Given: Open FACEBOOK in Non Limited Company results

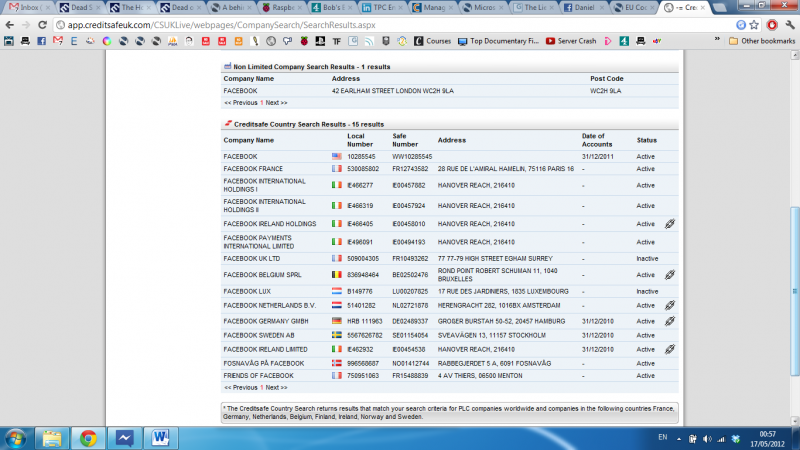Looking at the screenshot, I should pos(240,91).
